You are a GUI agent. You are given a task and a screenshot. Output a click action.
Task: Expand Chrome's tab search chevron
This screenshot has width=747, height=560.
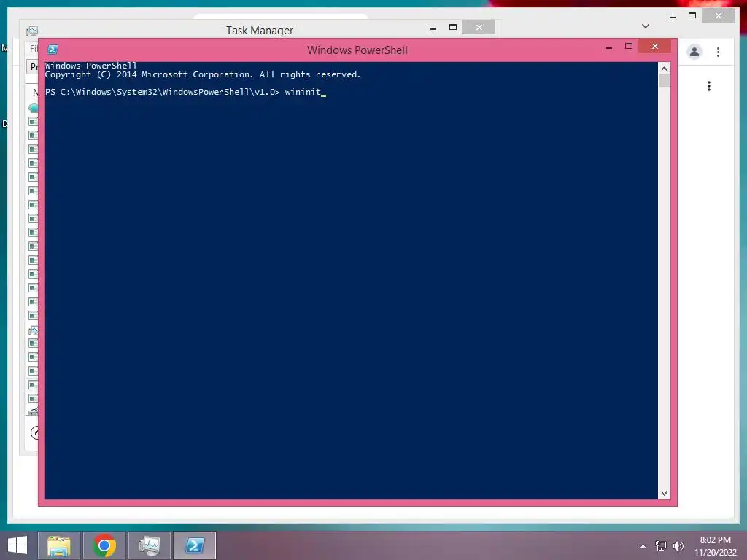coord(646,26)
